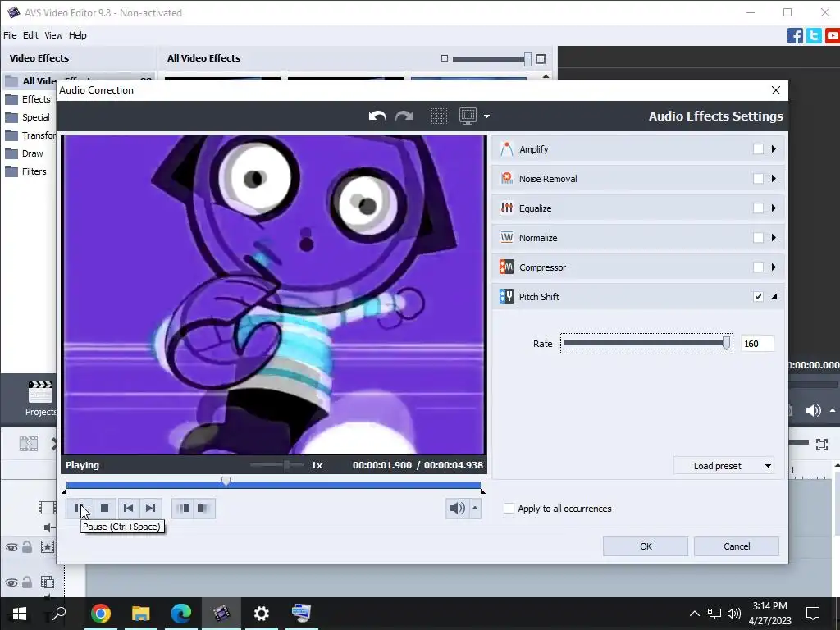Screen dimensions: 840x630
Task: Click the Redo arrow in Audio Correction
Action: tap(404, 116)
